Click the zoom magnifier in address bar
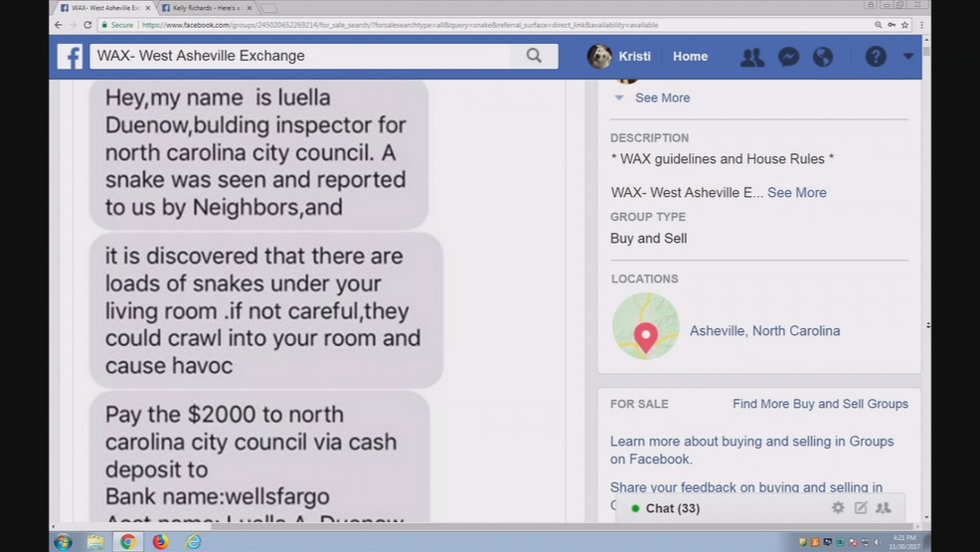 click(x=879, y=25)
